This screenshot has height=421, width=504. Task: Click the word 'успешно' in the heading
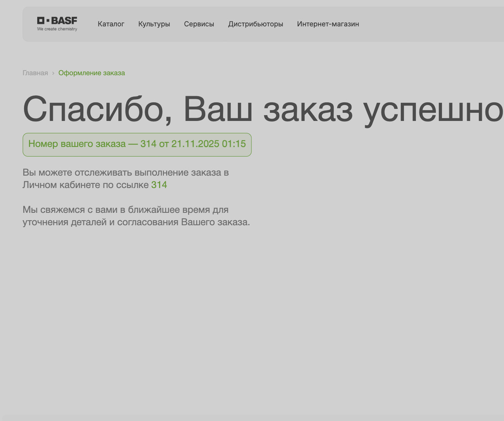click(433, 109)
